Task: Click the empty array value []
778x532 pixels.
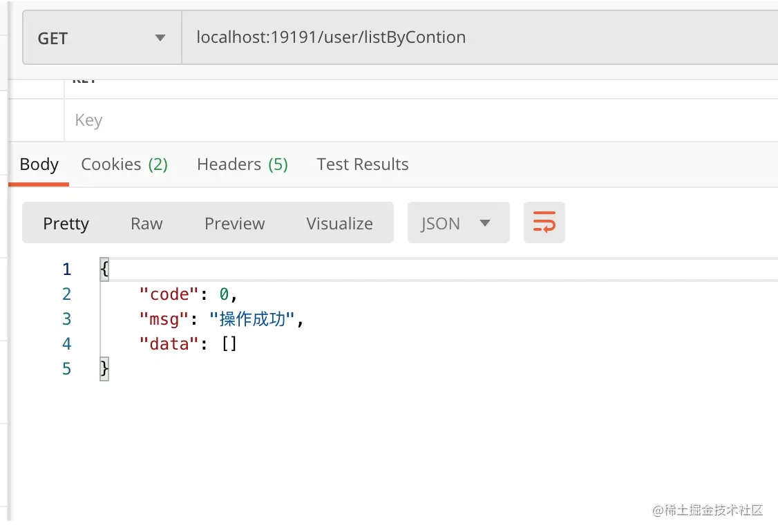Action: (x=229, y=344)
